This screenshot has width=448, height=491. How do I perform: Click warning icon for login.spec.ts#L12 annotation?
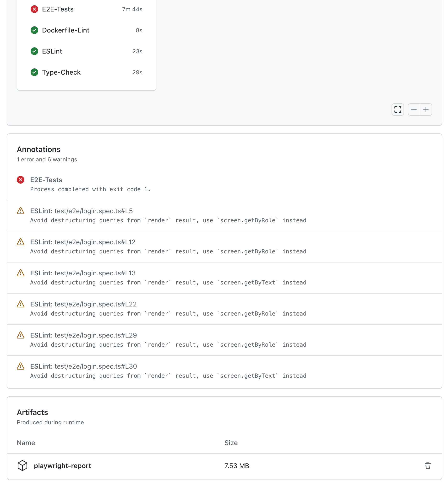pyautogui.click(x=21, y=242)
